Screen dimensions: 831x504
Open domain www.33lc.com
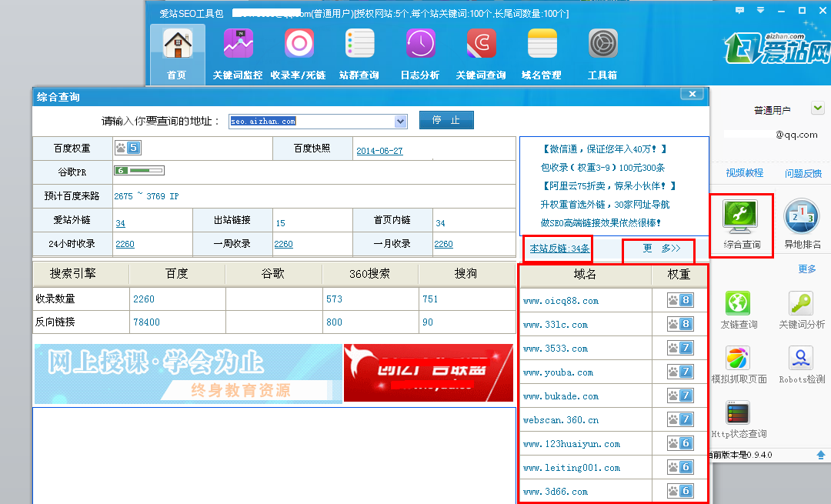[556, 325]
